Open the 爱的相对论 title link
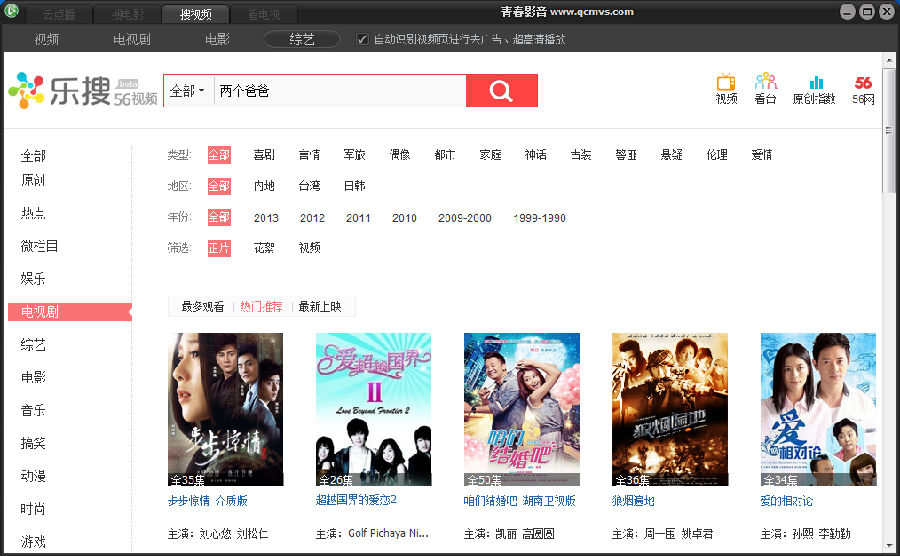The width and height of the screenshot is (900, 556). tap(787, 501)
